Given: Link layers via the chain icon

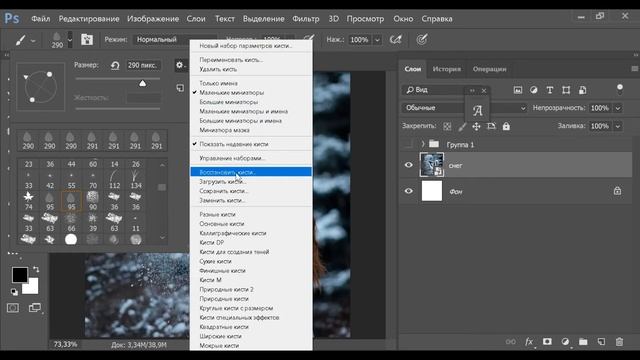Looking at the screenshot, I should (x=511, y=342).
